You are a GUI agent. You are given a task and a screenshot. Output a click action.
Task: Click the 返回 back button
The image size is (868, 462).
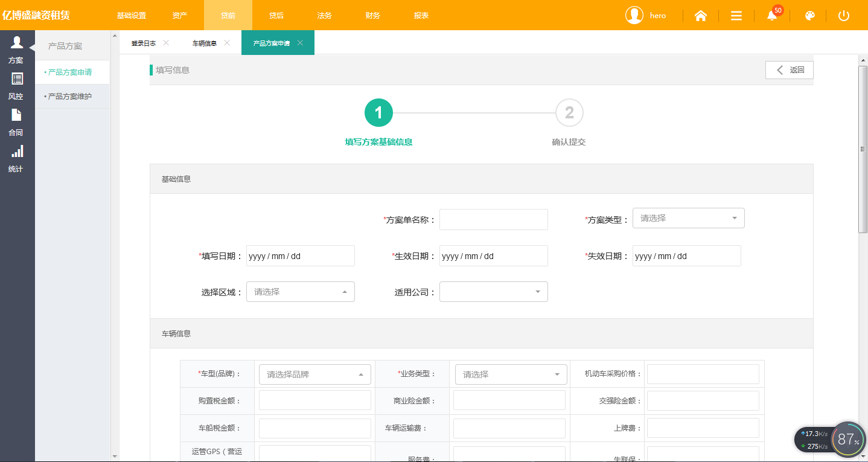[789, 70]
